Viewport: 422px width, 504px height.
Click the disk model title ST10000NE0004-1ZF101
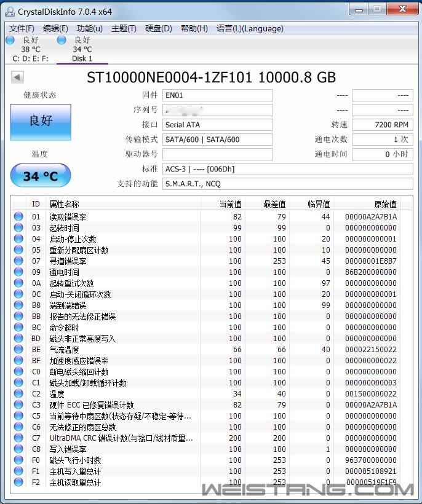point(169,77)
